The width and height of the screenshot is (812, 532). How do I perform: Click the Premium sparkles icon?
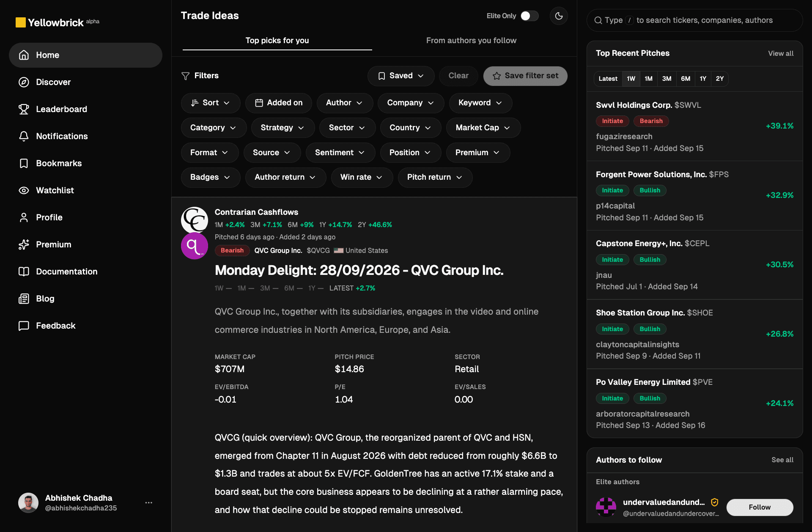pyautogui.click(x=24, y=244)
